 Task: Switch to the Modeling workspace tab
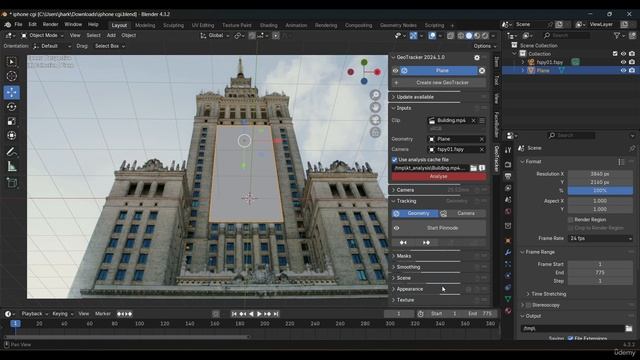(x=145, y=25)
